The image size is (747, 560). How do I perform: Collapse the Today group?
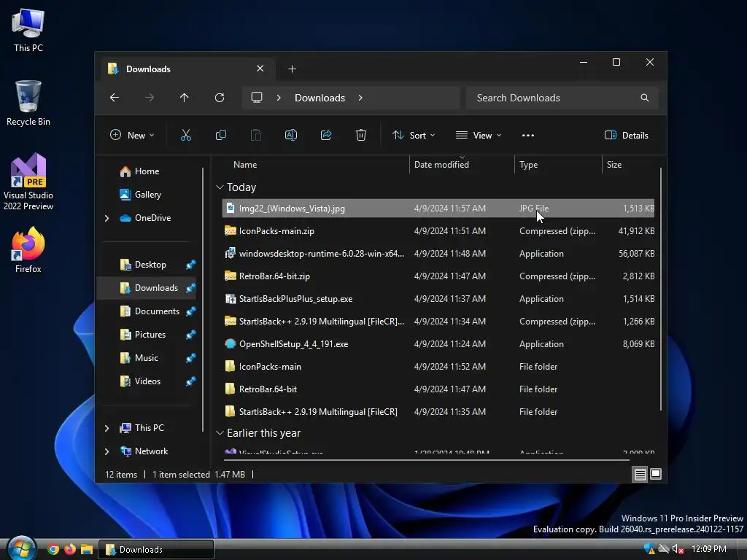[220, 187]
